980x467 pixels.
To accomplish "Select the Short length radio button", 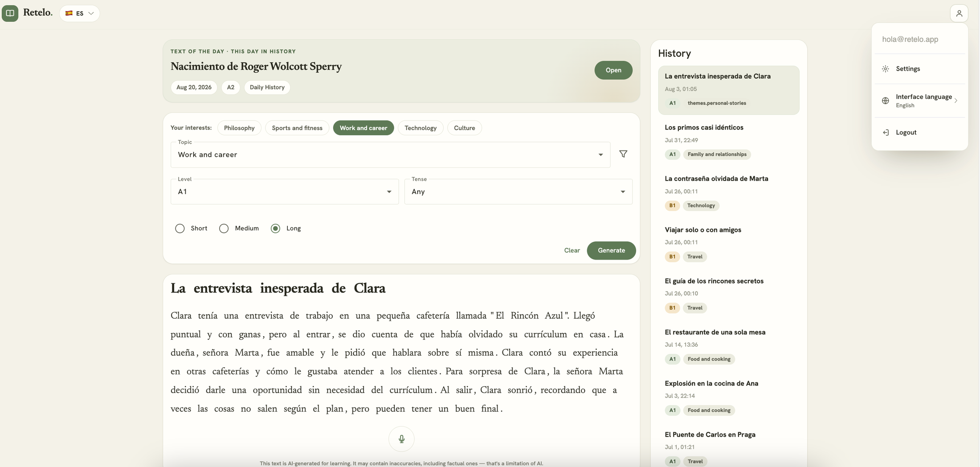I will click(x=180, y=228).
